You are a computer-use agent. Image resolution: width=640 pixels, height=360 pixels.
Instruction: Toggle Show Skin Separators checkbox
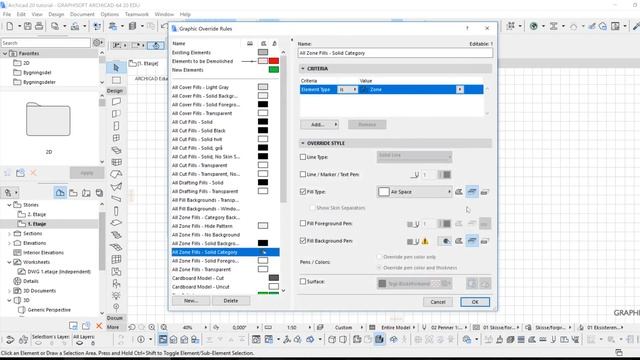click(x=312, y=208)
